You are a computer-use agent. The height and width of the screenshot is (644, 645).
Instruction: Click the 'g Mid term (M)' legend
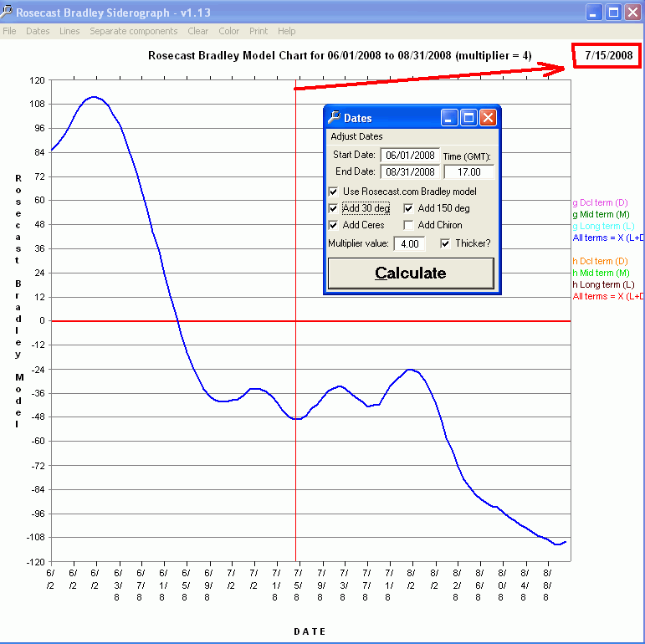pyautogui.click(x=601, y=214)
